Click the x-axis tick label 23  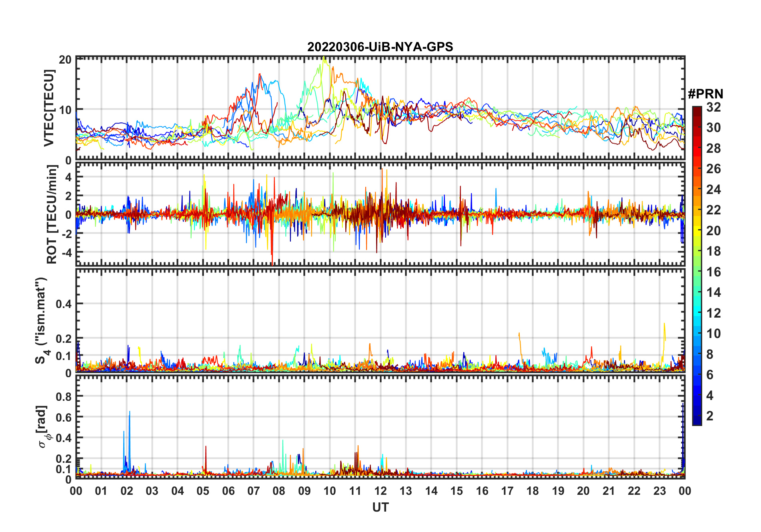tap(659, 491)
